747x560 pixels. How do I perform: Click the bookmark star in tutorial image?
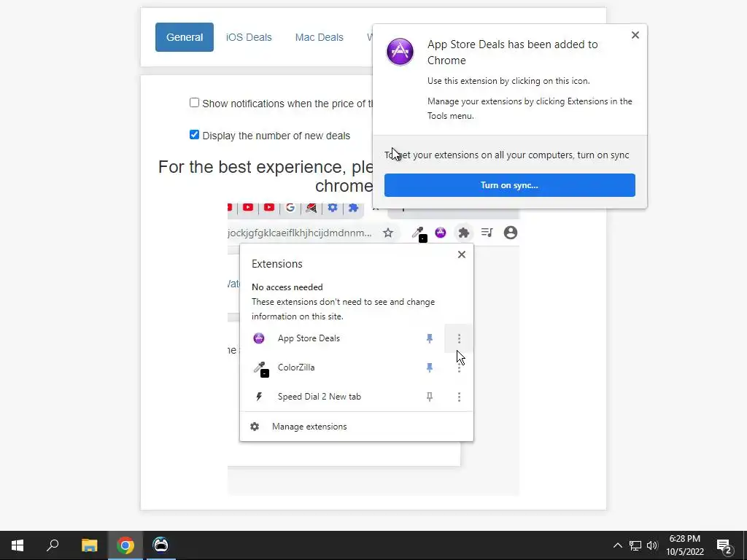tap(388, 233)
